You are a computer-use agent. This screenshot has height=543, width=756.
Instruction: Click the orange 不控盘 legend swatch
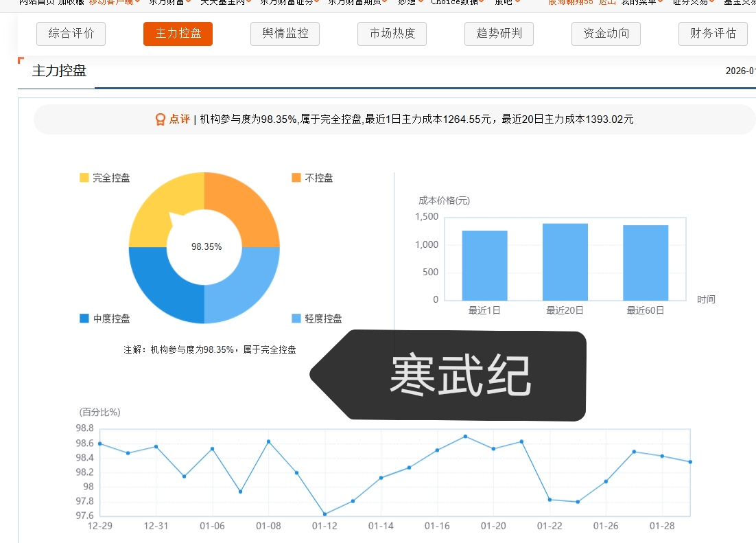pos(296,178)
